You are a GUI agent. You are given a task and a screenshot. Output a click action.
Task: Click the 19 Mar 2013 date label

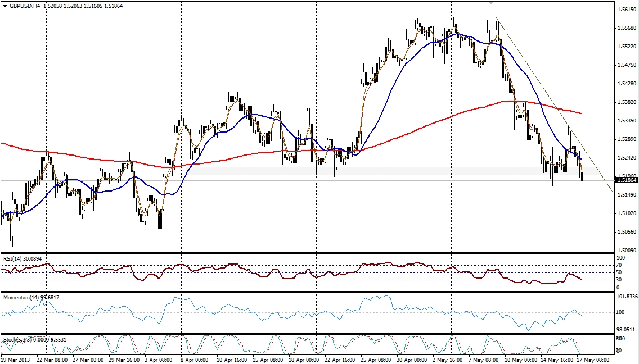click(x=15, y=359)
